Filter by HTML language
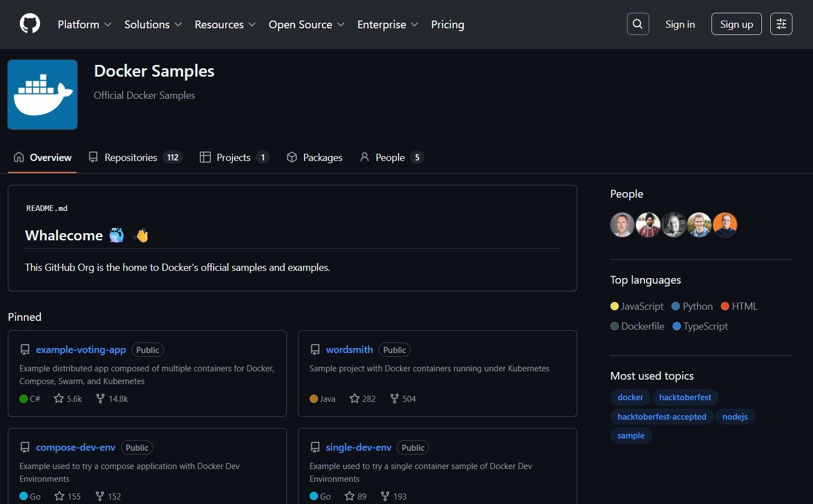Screen dimensions: 813x504 click(x=739, y=306)
